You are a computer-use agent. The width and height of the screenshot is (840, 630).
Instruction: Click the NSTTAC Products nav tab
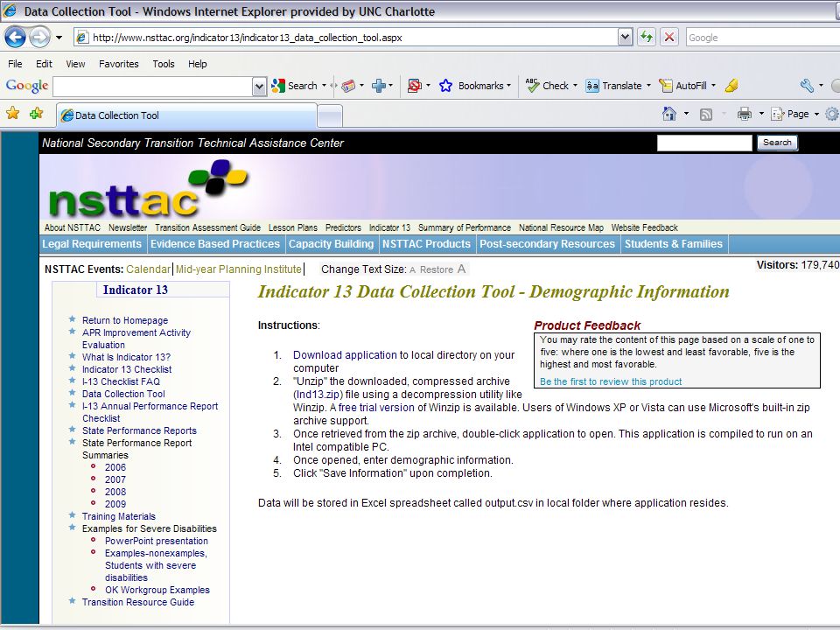pyautogui.click(x=426, y=244)
